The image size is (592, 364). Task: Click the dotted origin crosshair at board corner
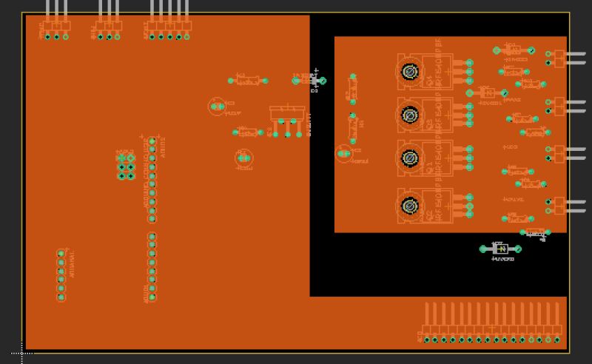pyautogui.click(x=22, y=354)
